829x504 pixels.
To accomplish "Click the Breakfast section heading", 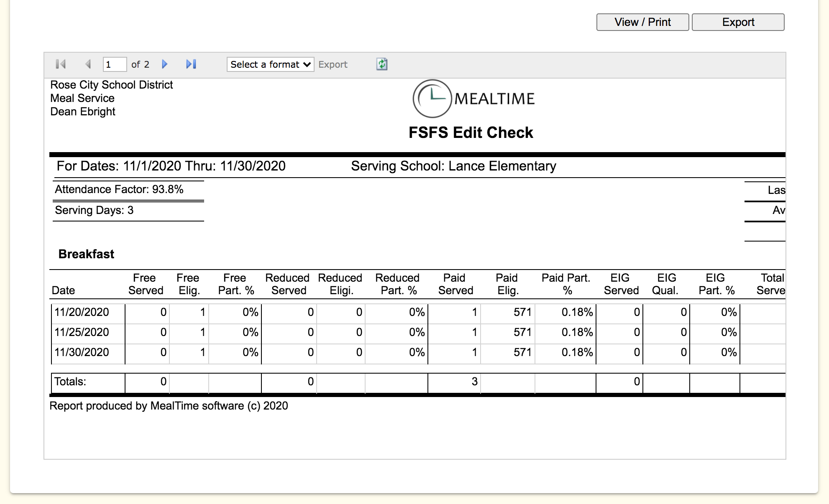I will tap(86, 254).
